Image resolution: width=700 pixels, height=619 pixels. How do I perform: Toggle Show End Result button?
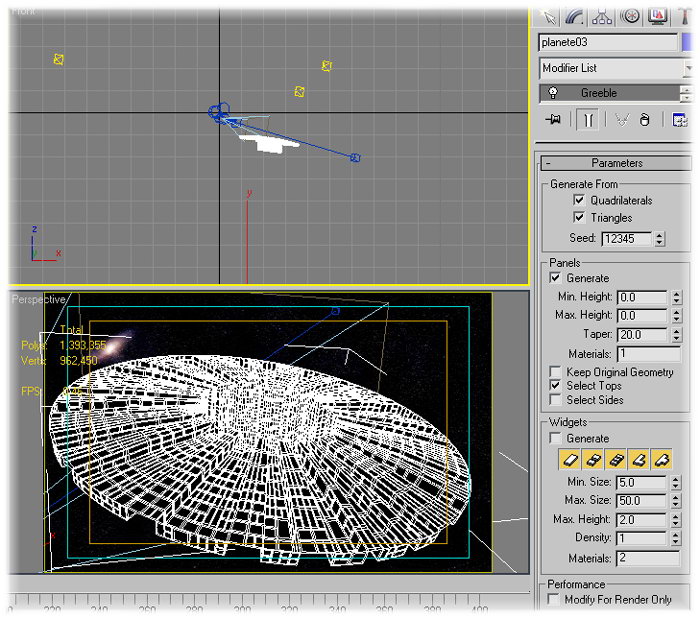587,119
